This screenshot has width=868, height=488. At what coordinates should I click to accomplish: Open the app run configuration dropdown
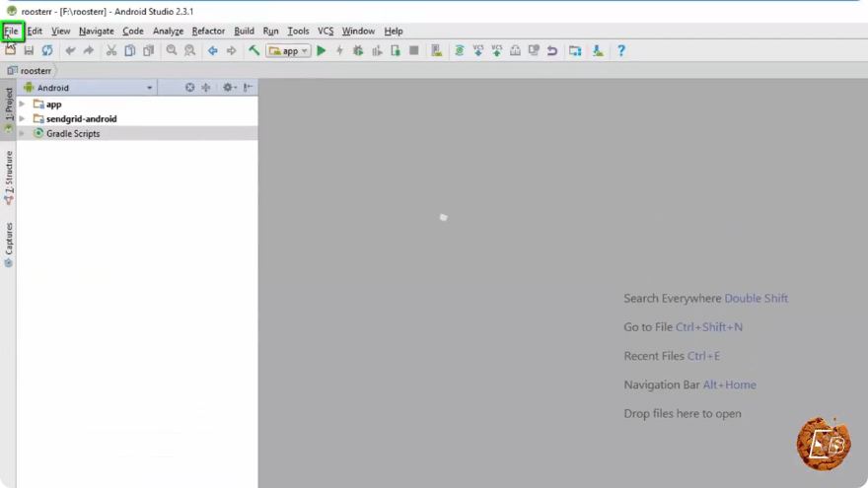[288, 51]
